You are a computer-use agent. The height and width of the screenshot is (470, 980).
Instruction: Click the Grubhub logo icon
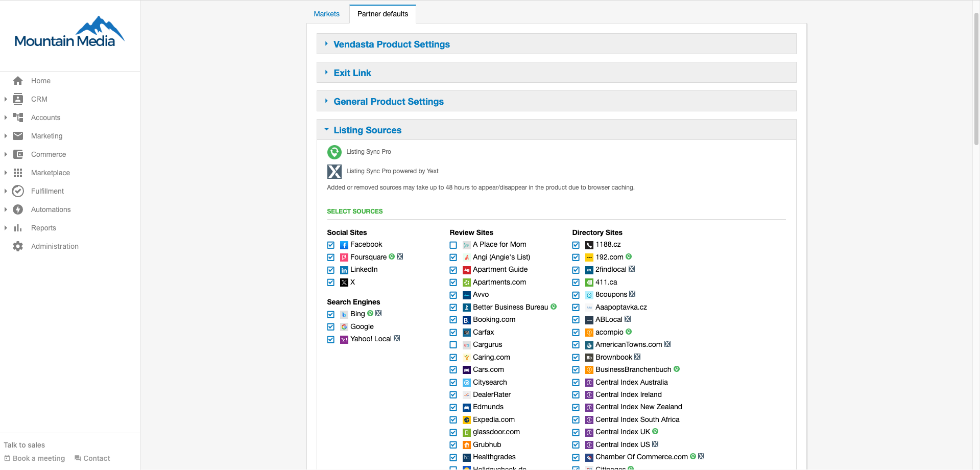tap(467, 445)
